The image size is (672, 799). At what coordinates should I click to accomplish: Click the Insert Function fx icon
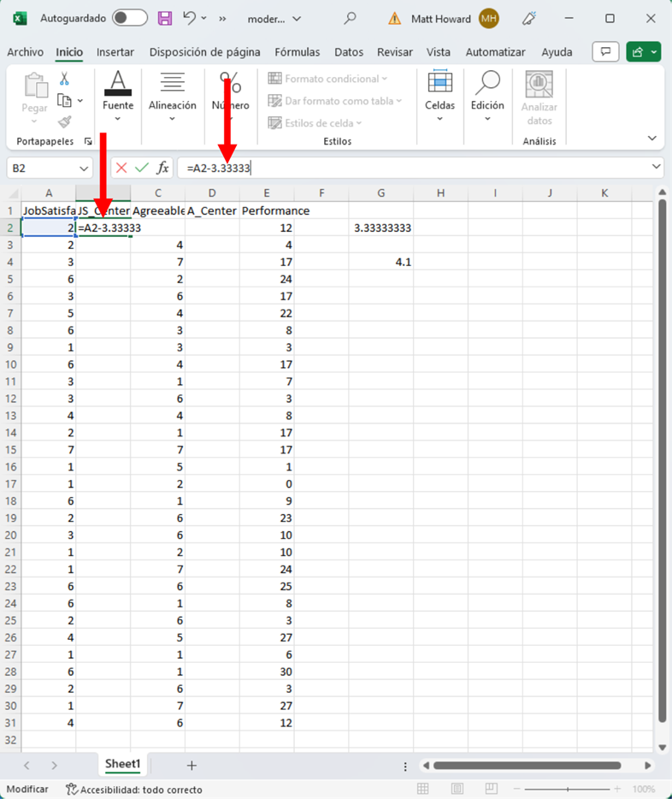(162, 169)
